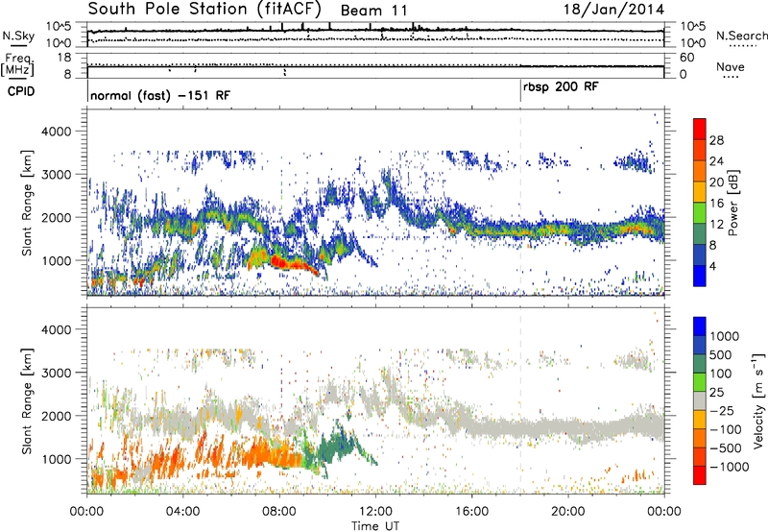Click the 'CPID' row label
The width and height of the screenshot is (768, 532).
coord(21,91)
